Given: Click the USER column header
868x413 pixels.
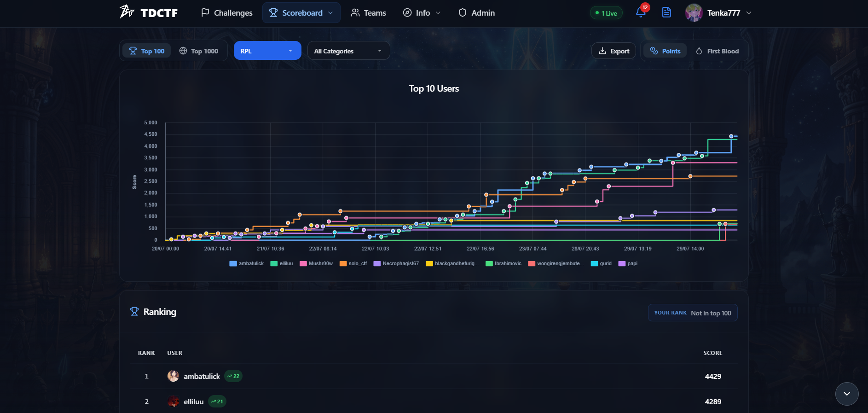Looking at the screenshot, I should point(174,353).
